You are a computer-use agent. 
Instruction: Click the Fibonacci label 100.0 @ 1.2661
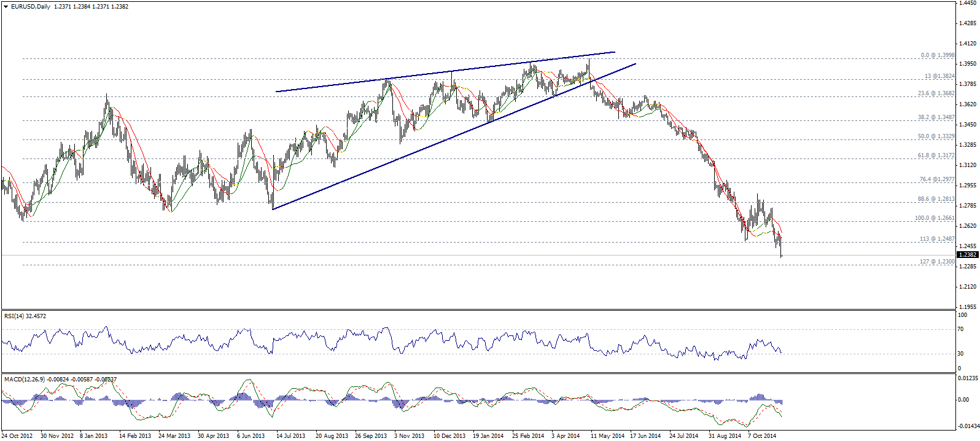click(935, 218)
